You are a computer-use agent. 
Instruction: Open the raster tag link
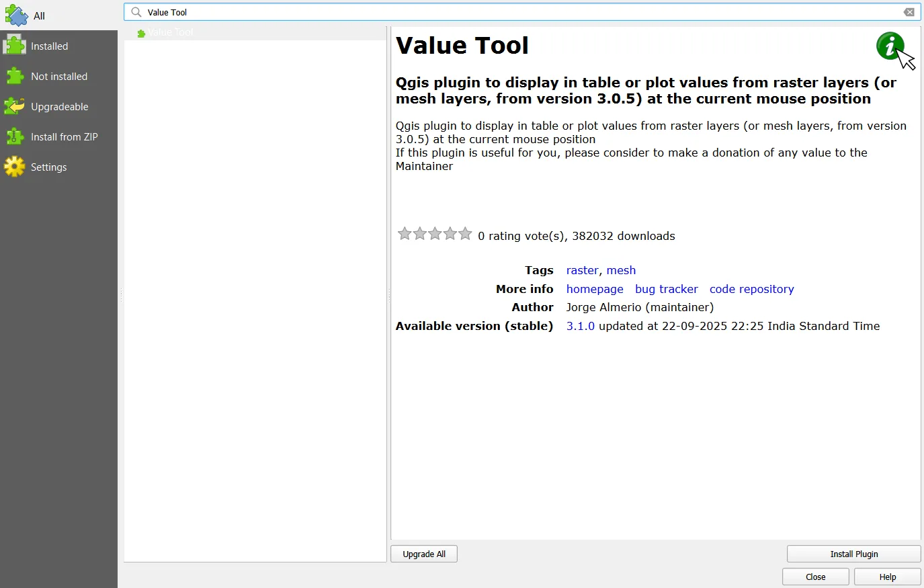[x=582, y=270]
